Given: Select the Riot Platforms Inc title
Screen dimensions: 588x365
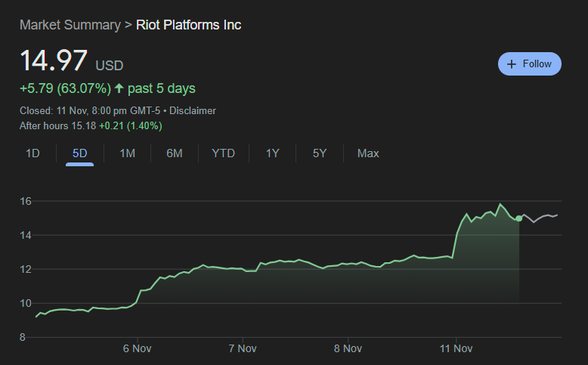Looking at the screenshot, I should click(188, 25).
